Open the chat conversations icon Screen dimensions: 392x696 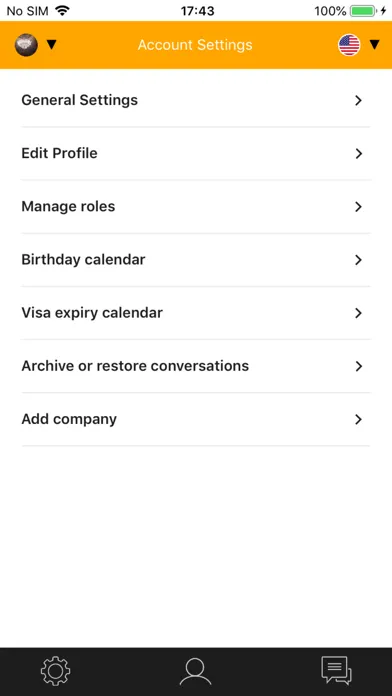click(x=337, y=671)
